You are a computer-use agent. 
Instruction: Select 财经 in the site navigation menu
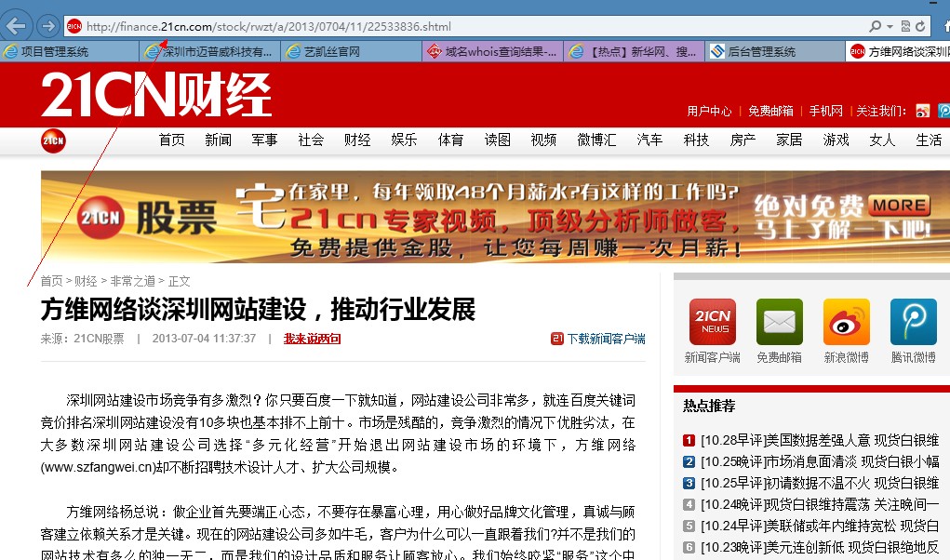[357, 140]
